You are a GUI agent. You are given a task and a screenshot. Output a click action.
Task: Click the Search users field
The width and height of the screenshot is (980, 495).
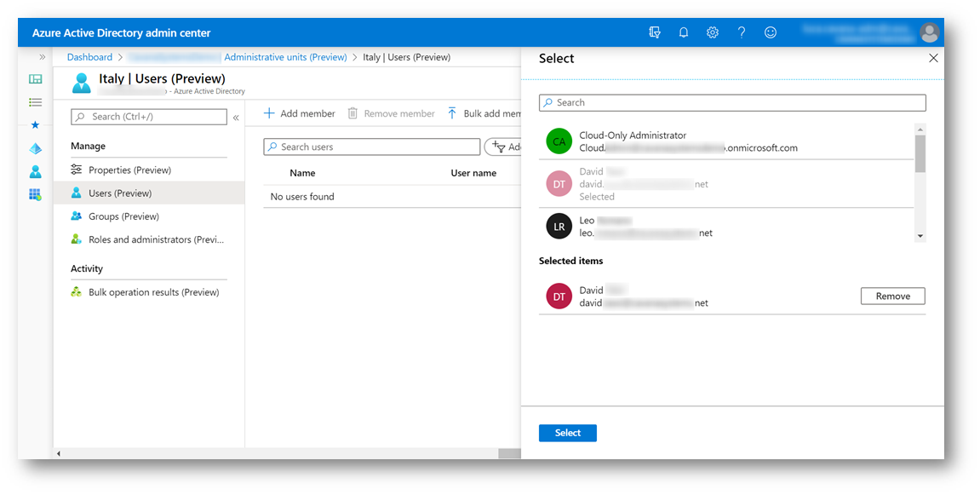pos(372,147)
